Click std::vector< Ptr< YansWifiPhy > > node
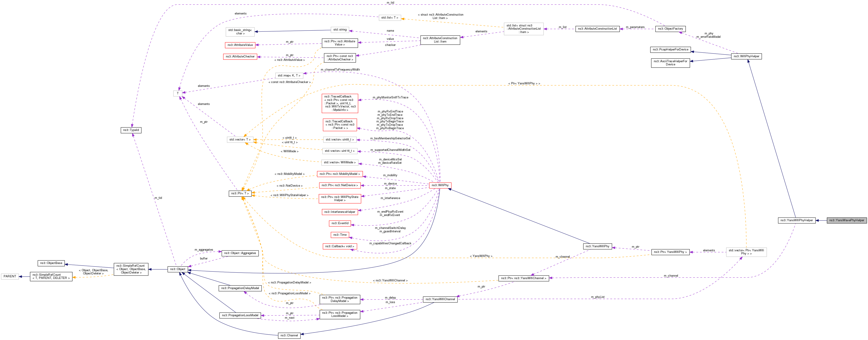The image size is (868, 340). [x=746, y=252]
